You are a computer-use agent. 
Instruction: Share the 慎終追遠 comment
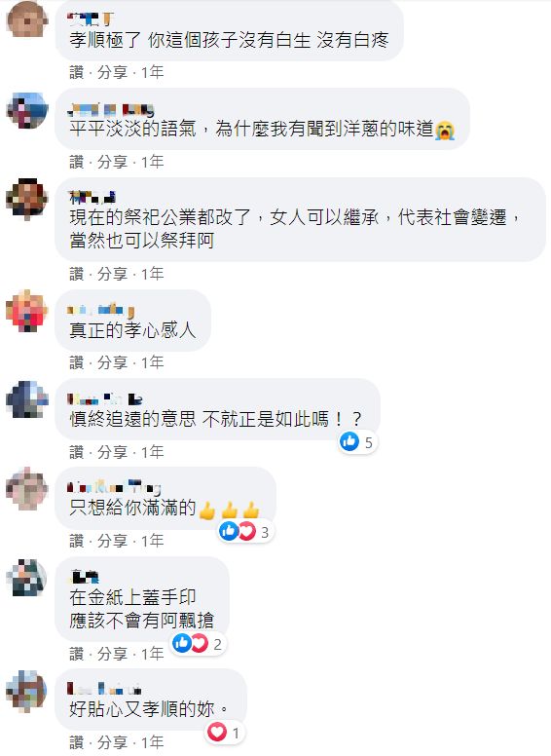click(x=112, y=452)
